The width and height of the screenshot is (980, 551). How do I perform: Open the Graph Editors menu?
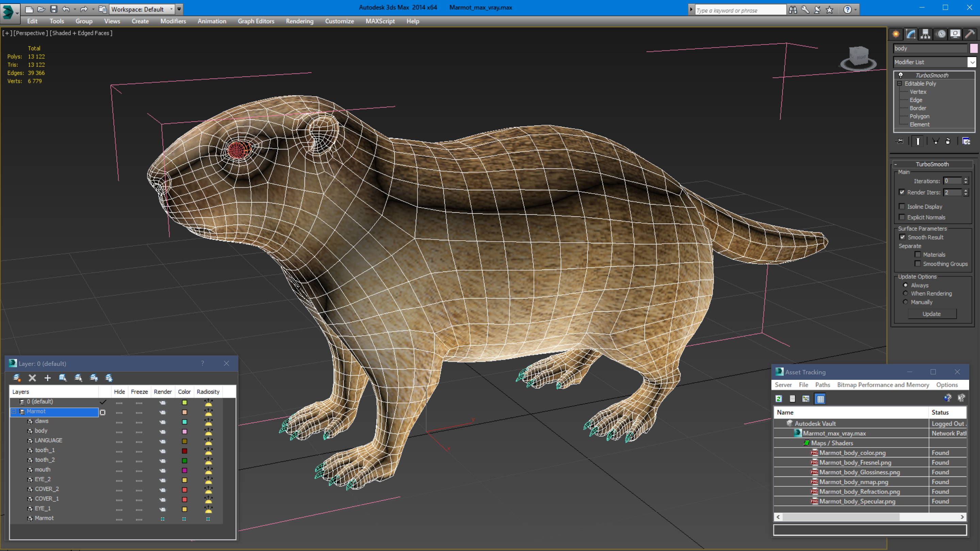tap(256, 21)
